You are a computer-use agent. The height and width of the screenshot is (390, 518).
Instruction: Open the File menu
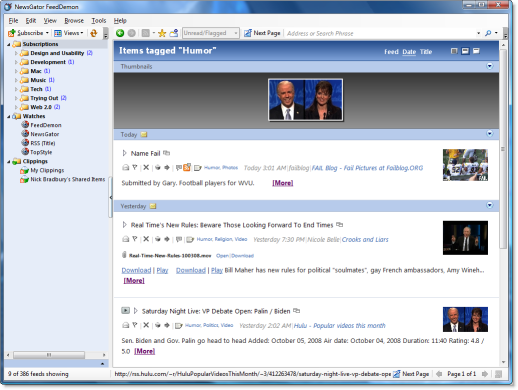click(13, 21)
